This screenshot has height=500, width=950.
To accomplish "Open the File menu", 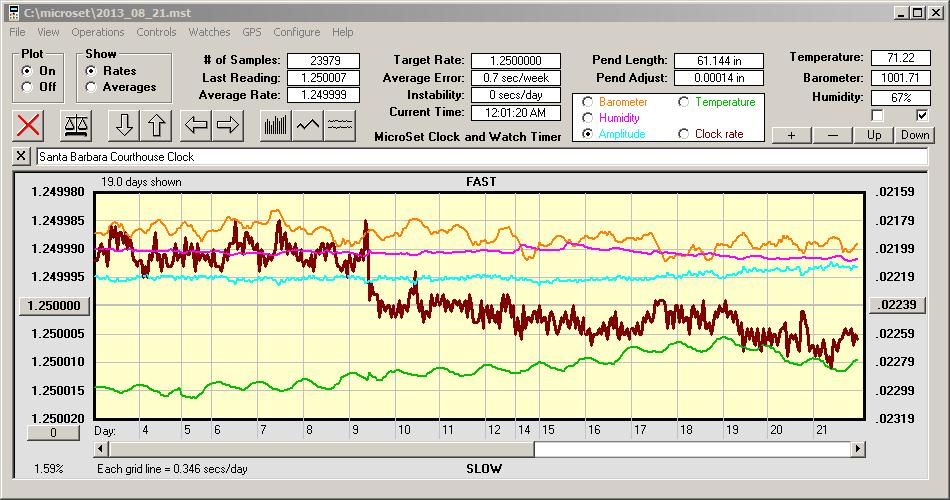I will [x=17, y=32].
